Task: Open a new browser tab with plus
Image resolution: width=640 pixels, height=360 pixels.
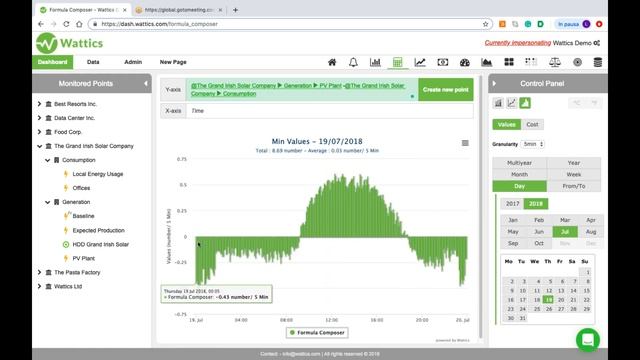Action: (x=236, y=10)
